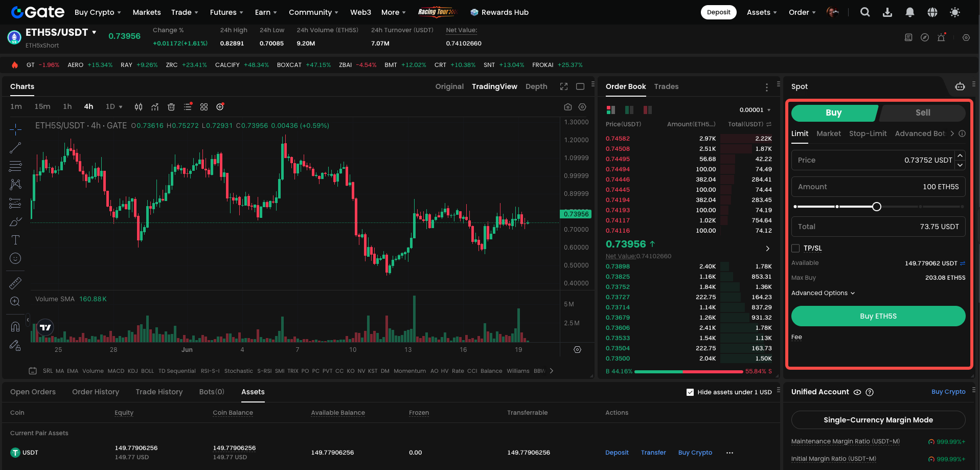Open the Order History tab
The height and width of the screenshot is (470, 980).
[96, 392]
